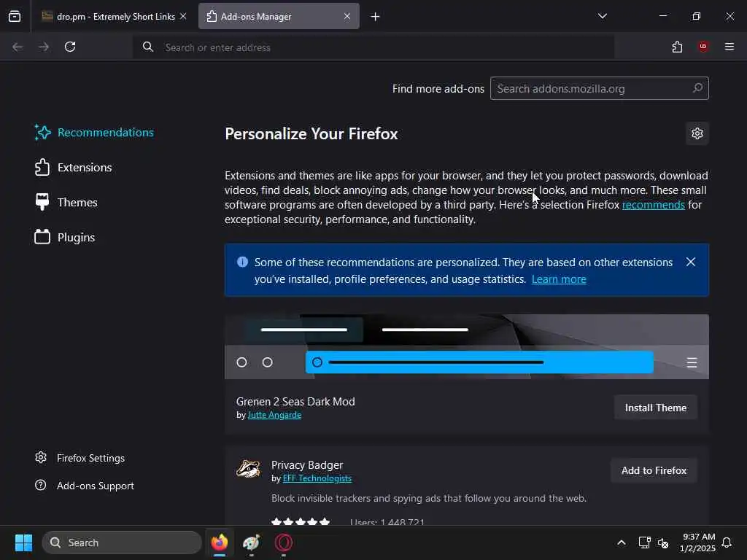Viewport: 747px width, 560px height.
Task: Close the Add-ons Manager tab
Action: click(347, 16)
